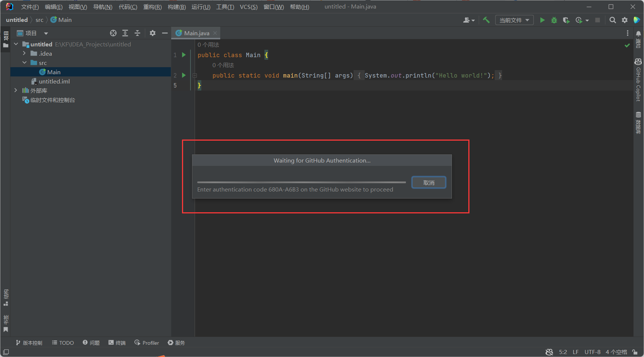Click the locate-in-project target icon

[x=113, y=33]
